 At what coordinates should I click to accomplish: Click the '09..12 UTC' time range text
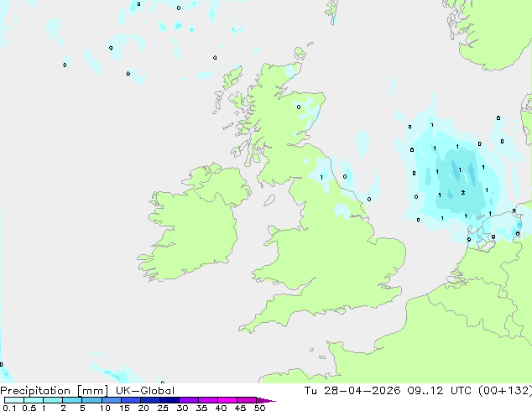(440, 391)
